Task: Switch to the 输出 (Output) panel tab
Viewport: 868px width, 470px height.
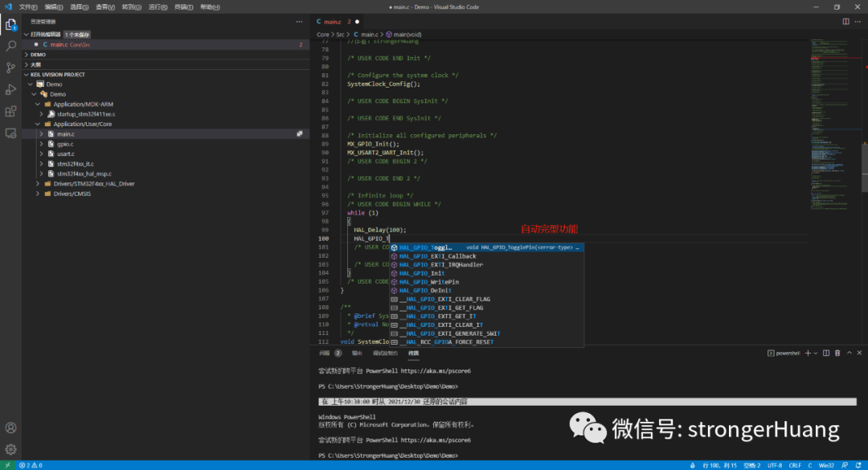Action: [x=357, y=353]
